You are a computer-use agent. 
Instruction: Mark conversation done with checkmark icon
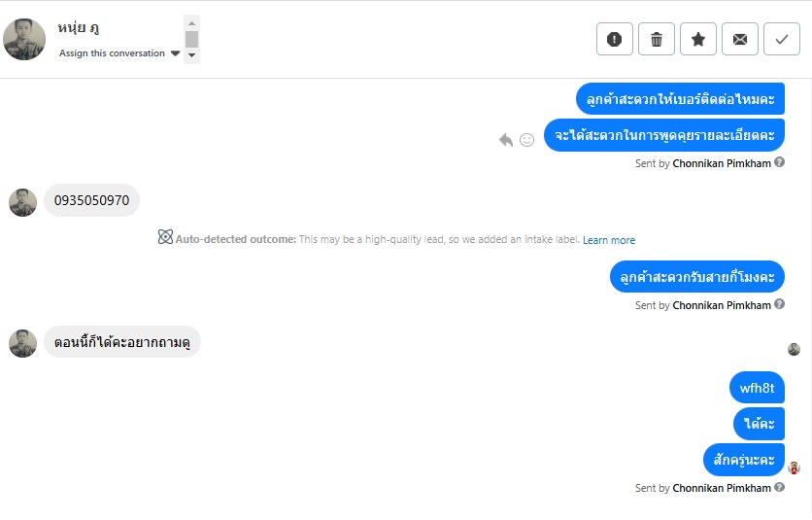pos(781,39)
